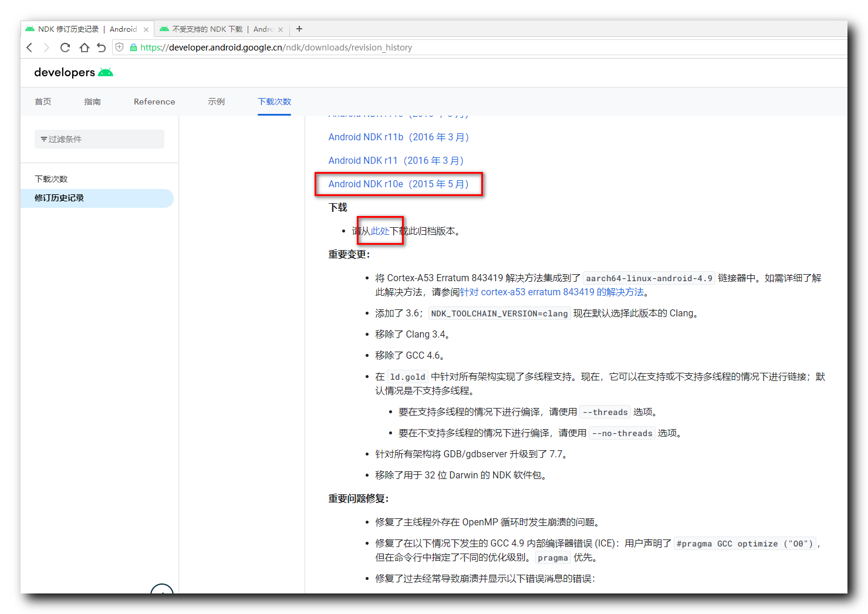This screenshot has width=868, height=614.
Task: Click the filter icon in 过滤条件 box
Action: click(44, 139)
